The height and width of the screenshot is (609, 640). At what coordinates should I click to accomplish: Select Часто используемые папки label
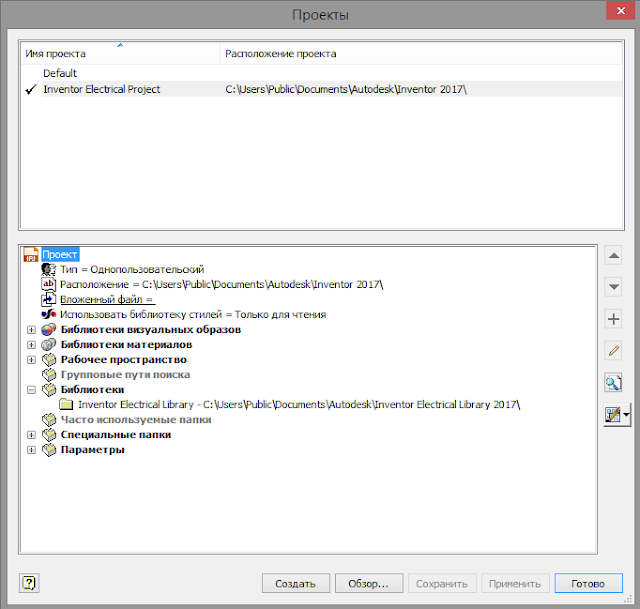pyautogui.click(x=136, y=420)
